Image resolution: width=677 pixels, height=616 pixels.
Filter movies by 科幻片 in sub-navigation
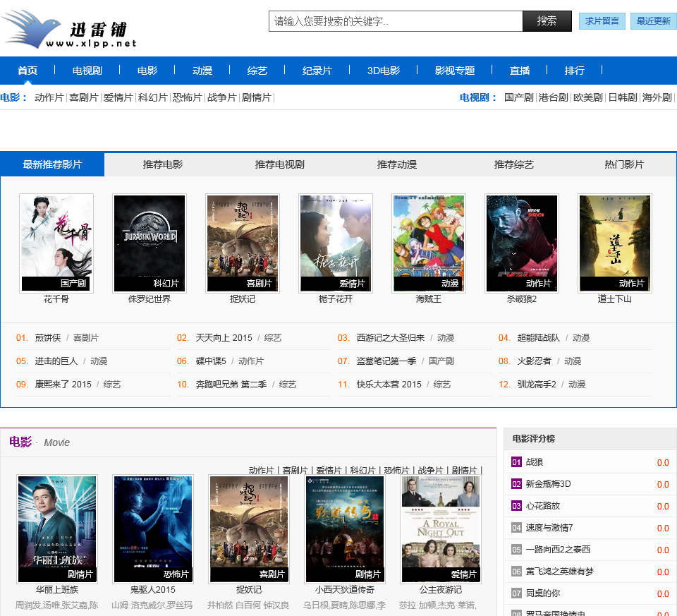[x=153, y=97]
